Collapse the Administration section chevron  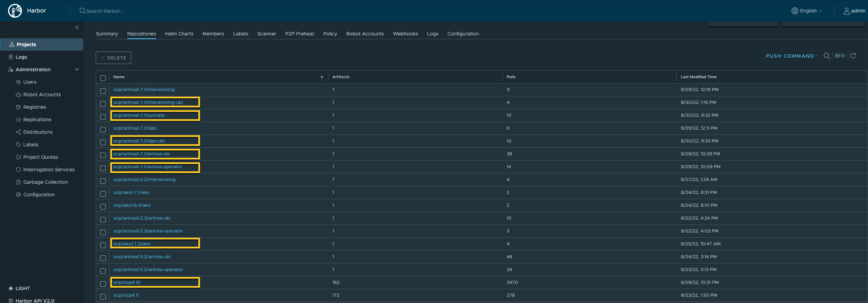(x=77, y=69)
